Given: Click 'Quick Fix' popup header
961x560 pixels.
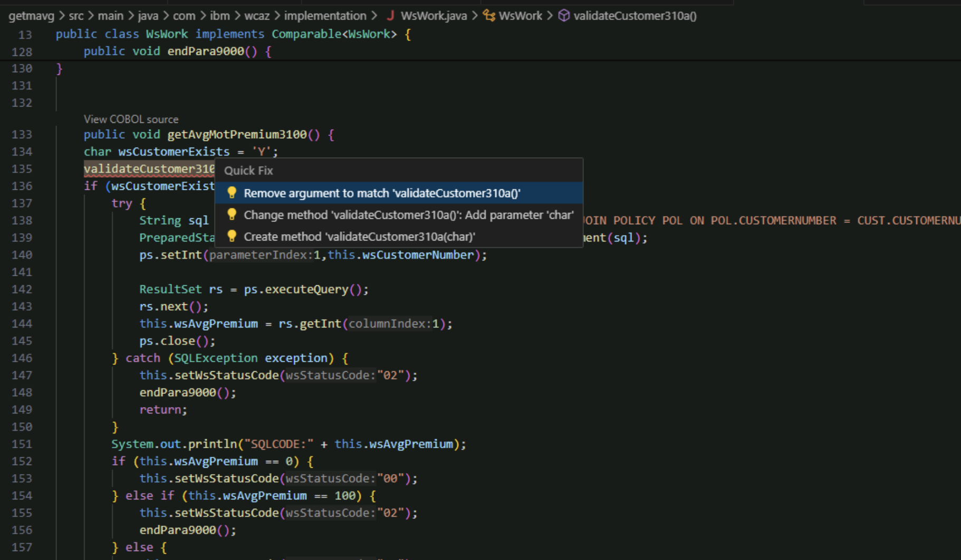Looking at the screenshot, I should [248, 170].
